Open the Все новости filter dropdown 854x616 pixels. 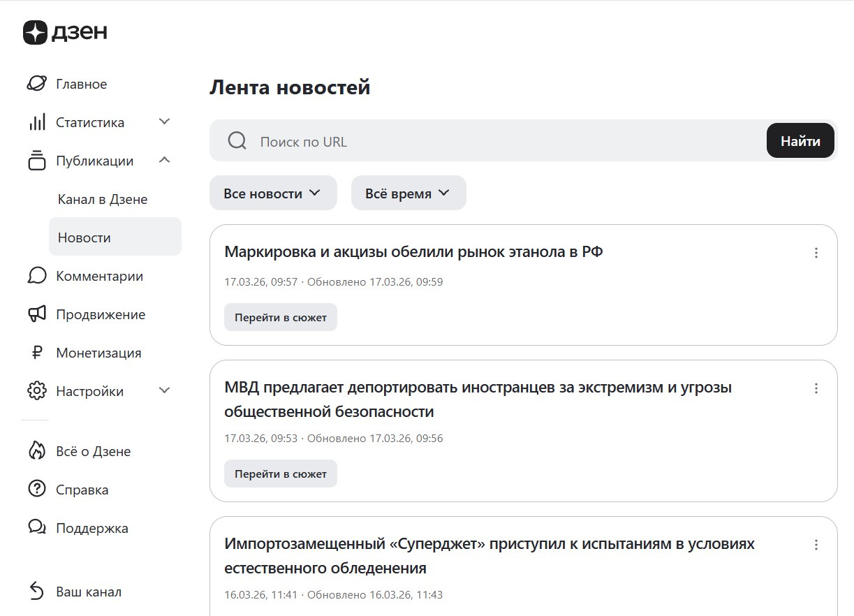point(272,193)
